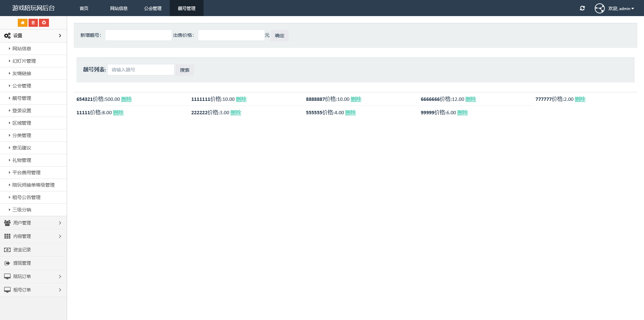Image resolution: width=644 pixels, height=320 pixels.
Task: Click the users icon beside 用户管理
Action: (7, 223)
